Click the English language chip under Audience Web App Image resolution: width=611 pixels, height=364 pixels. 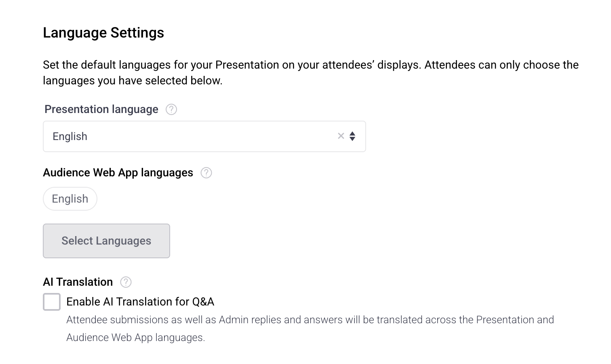(70, 199)
